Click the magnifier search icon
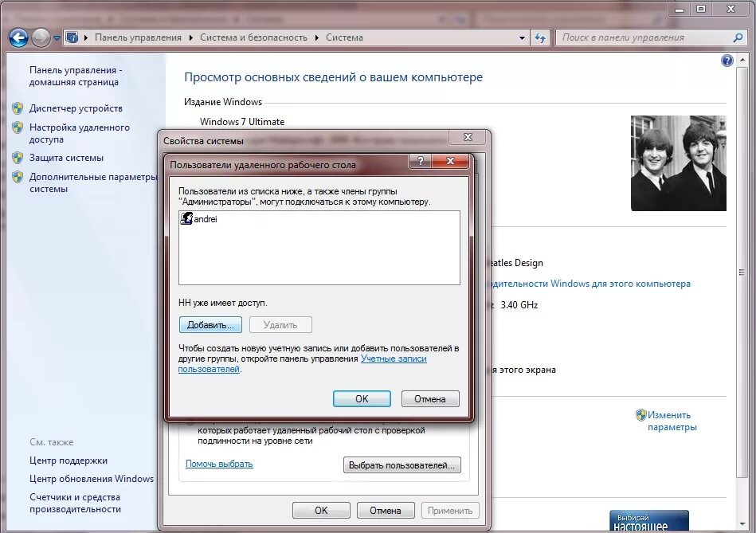The image size is (756, 533). (x=738, y=37)
